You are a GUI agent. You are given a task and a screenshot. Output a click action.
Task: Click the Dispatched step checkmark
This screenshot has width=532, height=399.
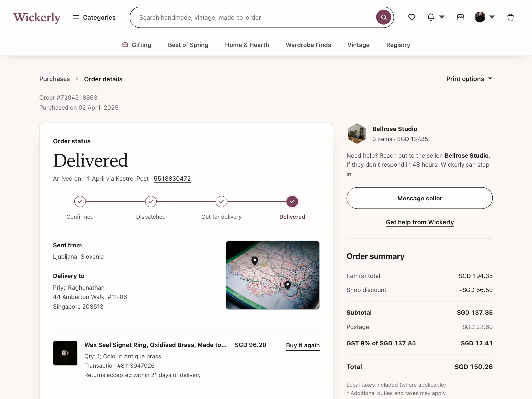(x=151, y=201)
